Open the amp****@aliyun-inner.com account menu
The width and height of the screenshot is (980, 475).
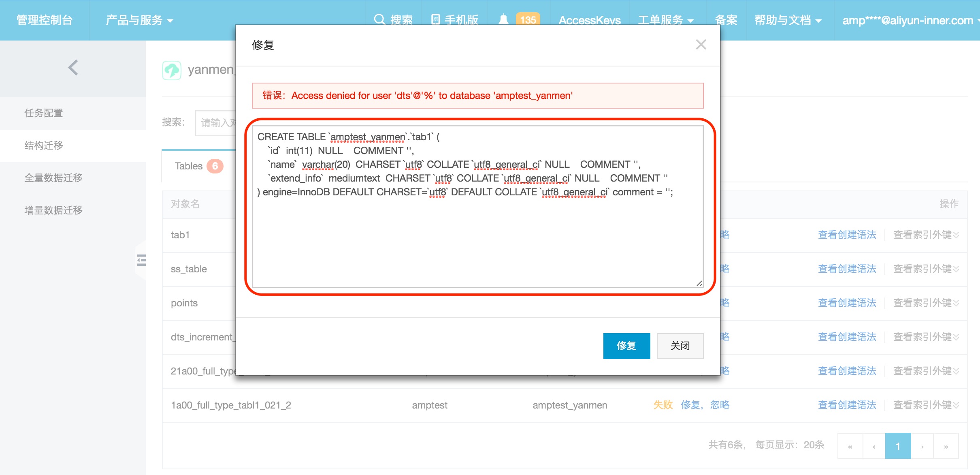(910, 20)
